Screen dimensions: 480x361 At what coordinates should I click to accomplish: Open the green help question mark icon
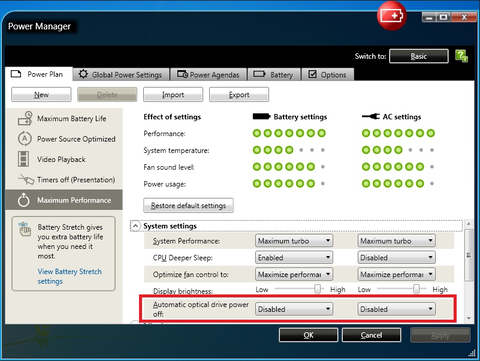462,56
